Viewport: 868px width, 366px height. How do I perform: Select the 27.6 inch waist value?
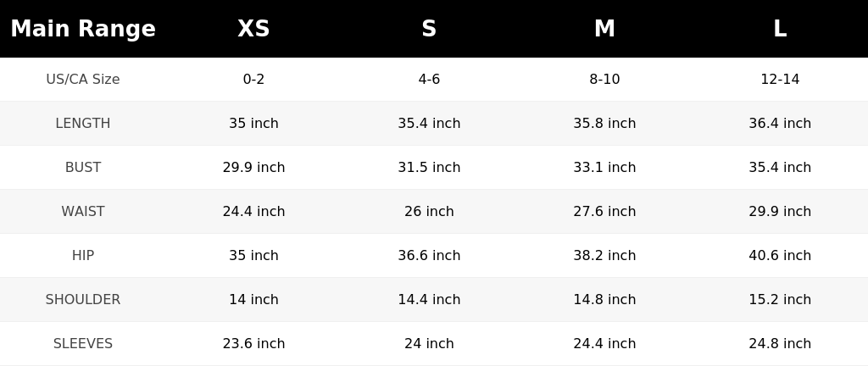coord(604,212)
